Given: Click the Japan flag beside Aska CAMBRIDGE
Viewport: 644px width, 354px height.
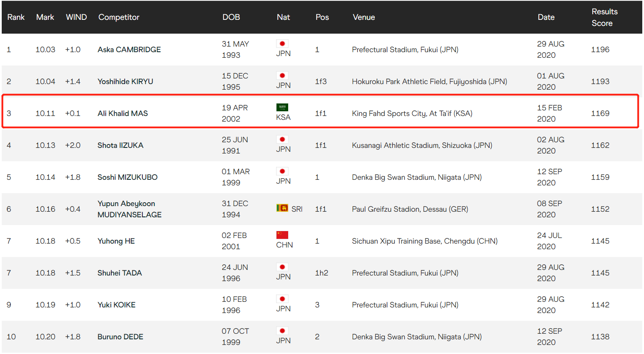Looking at the screenshot, I should click(282, 44).
